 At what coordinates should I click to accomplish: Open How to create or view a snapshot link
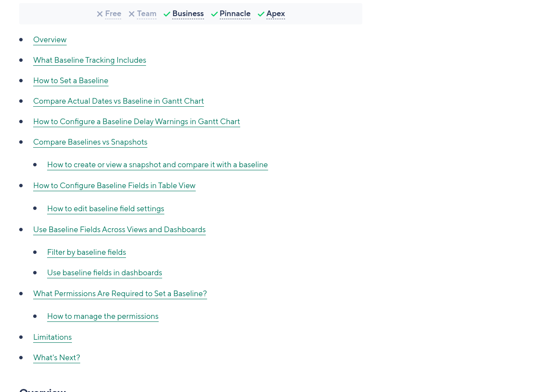click(x=157, y=165)
